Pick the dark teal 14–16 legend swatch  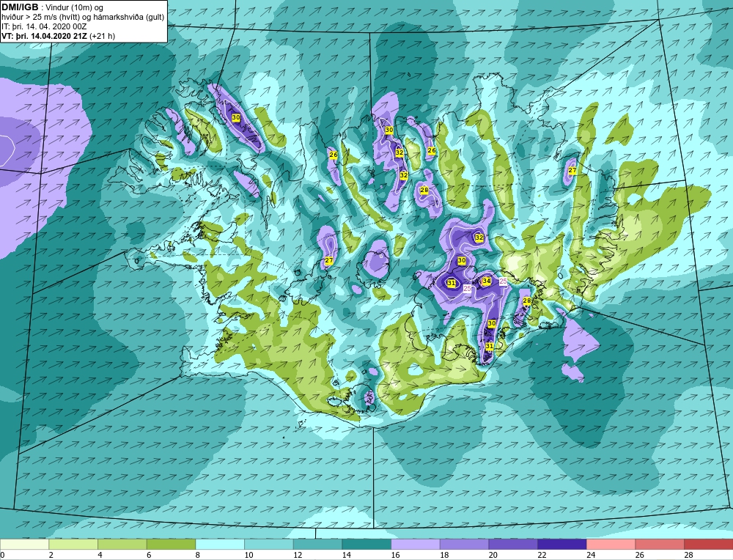point(366,544)
